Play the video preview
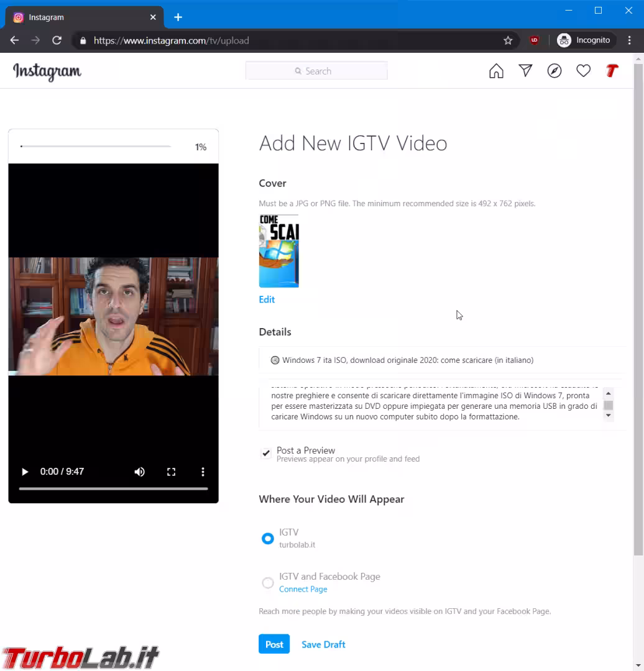 (25, 472)
